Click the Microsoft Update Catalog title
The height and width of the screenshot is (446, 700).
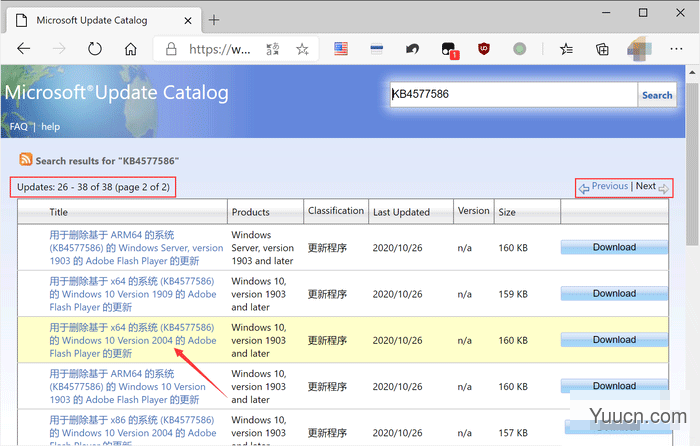tap(117, 93)
